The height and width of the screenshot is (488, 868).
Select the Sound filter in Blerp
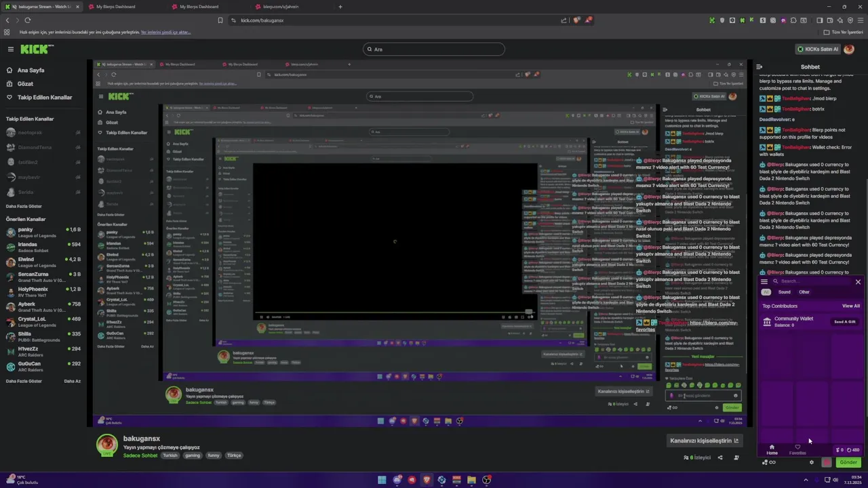tap(784, 292)
